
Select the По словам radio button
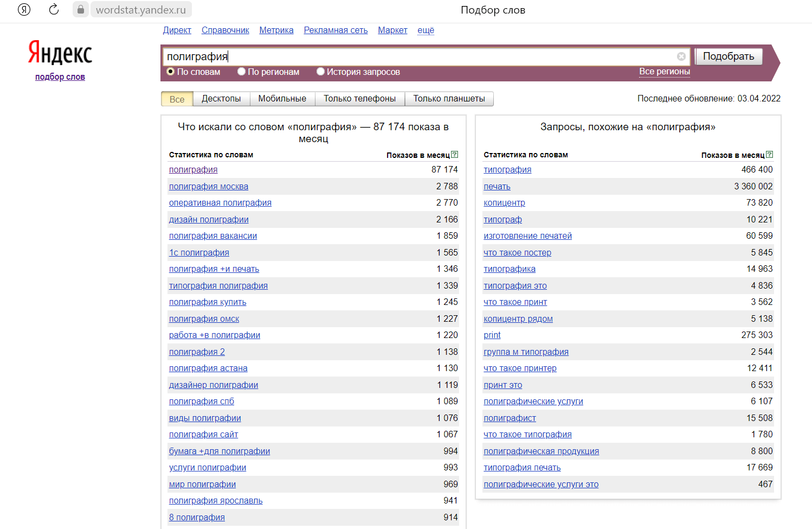171,72
